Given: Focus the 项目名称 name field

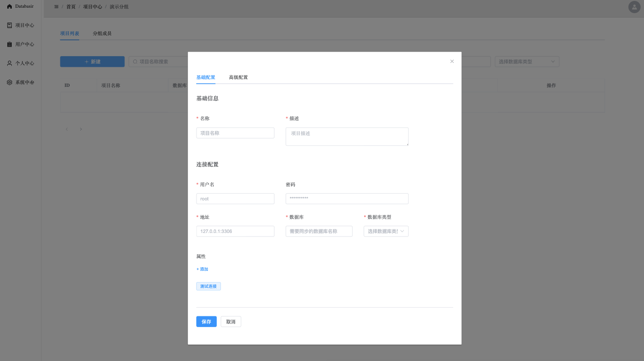Looking at the screenshot, I should click(235, 133).
